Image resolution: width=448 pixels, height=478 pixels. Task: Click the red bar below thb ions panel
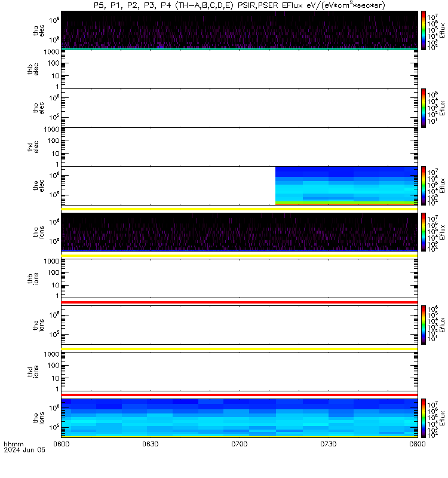240,302
